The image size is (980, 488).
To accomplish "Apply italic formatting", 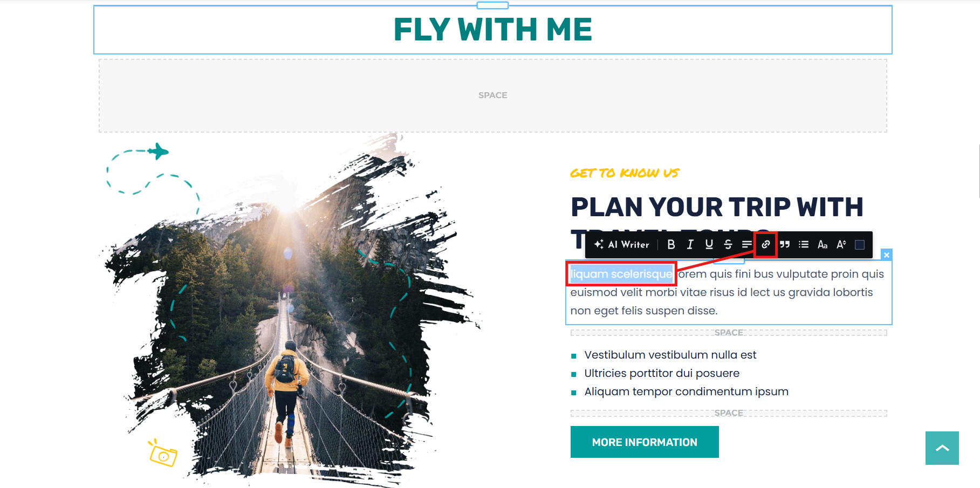I will [x=690, y=244].
